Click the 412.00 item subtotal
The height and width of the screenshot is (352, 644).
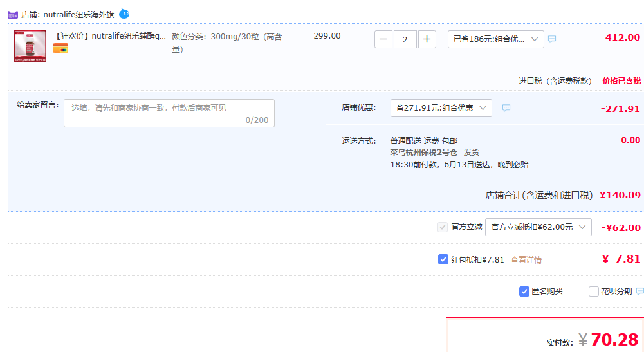[x=622, y=37]
